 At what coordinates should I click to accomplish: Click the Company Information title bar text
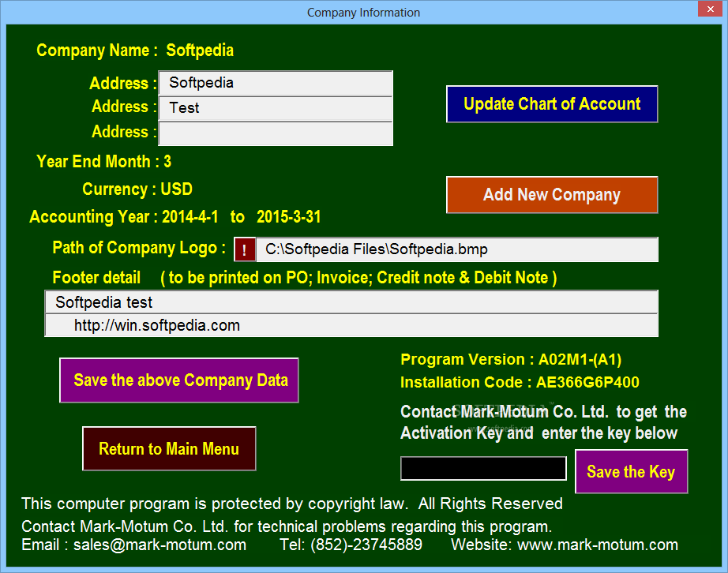pyautogui.click(x=363, y=13)
